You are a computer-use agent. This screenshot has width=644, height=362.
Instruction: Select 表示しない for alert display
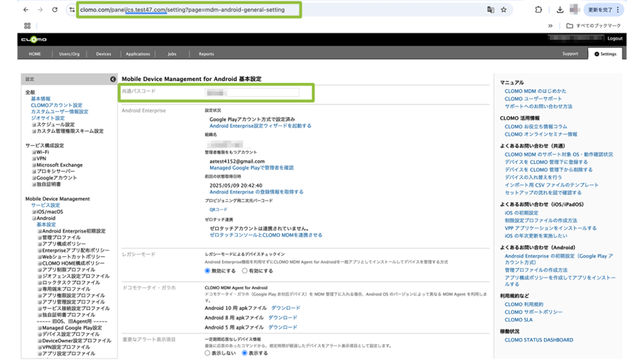tap(208, 353)
